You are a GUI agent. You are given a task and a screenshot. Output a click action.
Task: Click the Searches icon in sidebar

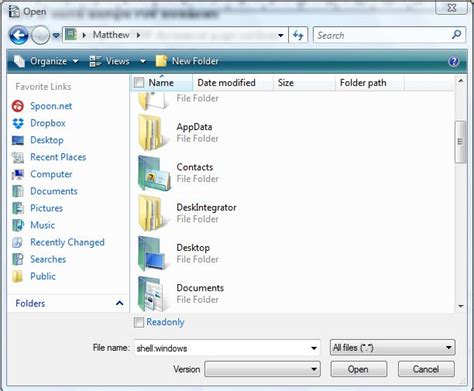point(18,259)
